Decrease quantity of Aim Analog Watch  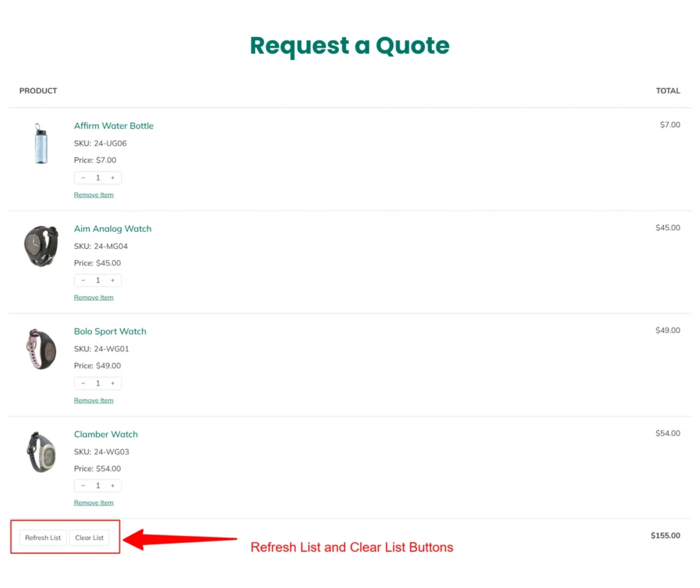(x=83, y=280)
